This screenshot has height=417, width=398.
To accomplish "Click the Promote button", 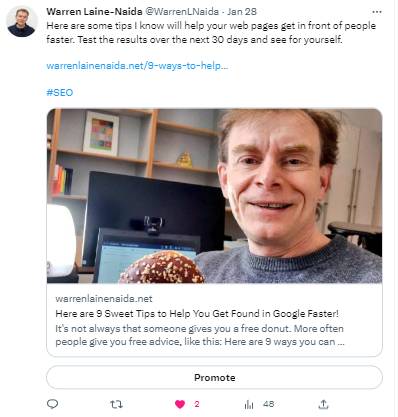I will tap(214, 377).
